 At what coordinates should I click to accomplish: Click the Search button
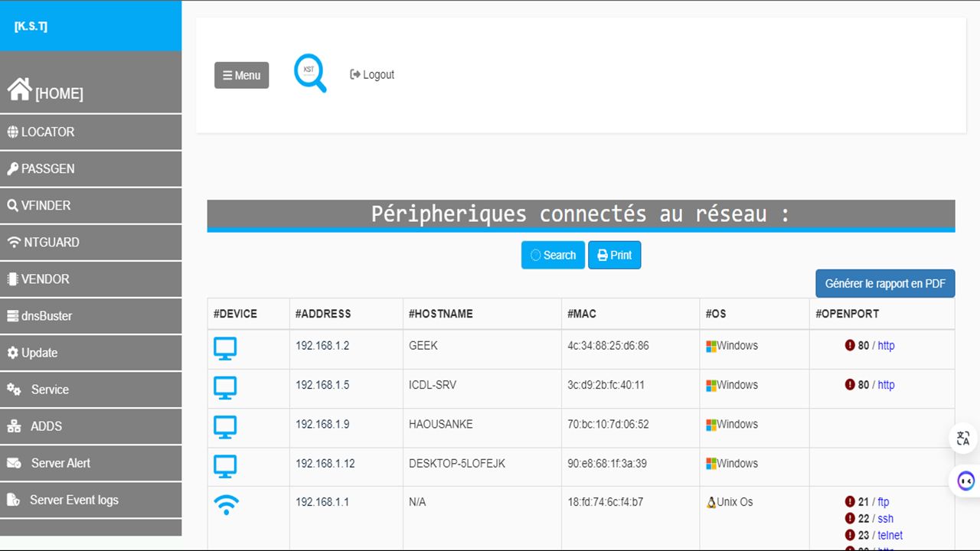pyautogui.click(x=553, y=255)
